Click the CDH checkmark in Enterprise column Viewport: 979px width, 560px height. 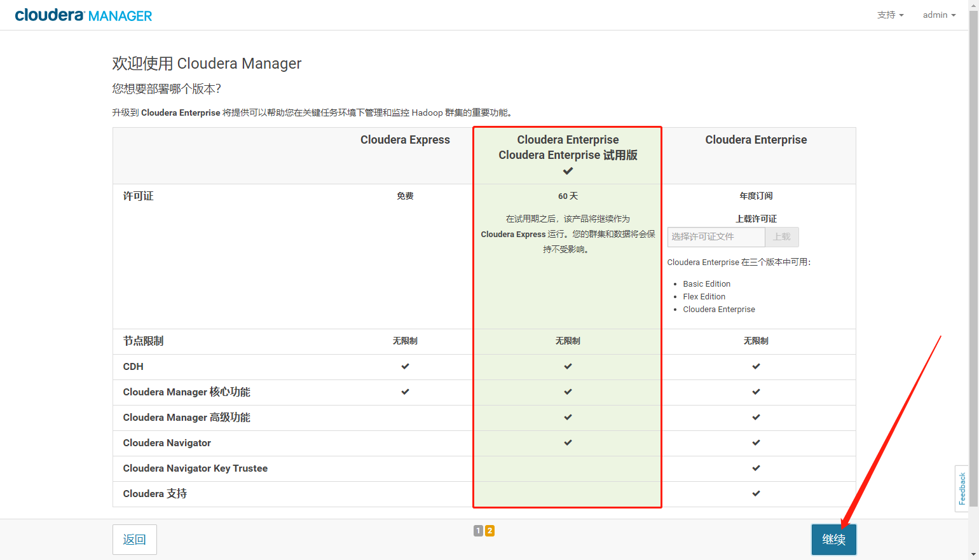click(756, 366)
